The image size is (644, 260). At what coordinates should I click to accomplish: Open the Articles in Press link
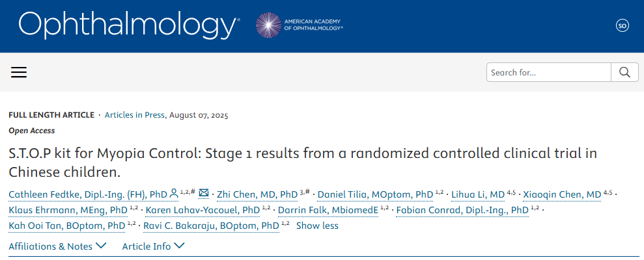(x=135, y=115)
